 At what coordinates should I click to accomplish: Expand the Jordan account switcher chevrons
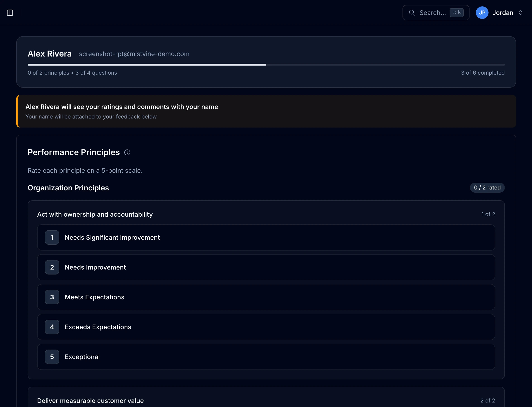pyautogui.click(x=520, y=13)
